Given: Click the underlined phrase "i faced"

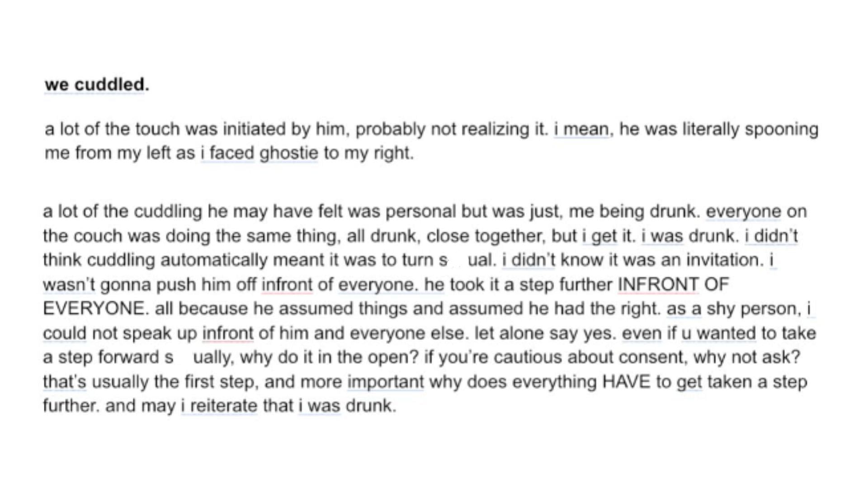Looking at the screenshot, I should tap(228, 153).
